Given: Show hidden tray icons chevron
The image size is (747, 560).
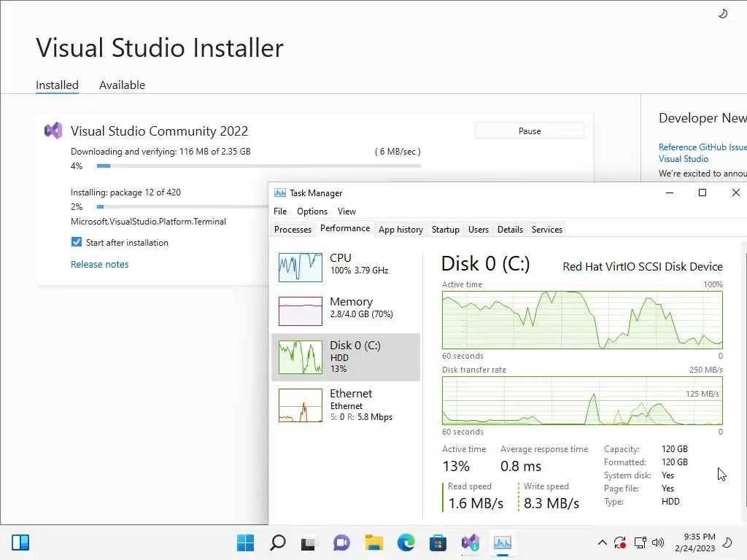Looking at the screenshot, I should pos(602,542).
